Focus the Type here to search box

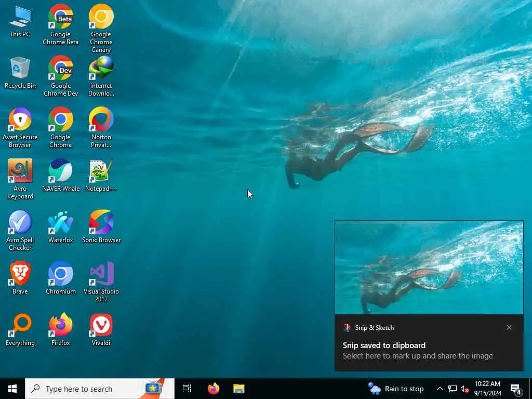[100, 389]
